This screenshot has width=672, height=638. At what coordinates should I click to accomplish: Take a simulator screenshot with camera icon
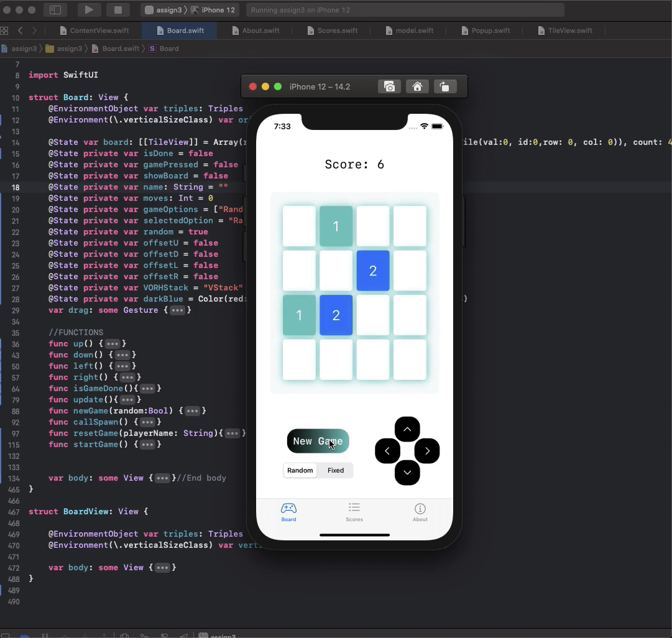coord(389,86)
